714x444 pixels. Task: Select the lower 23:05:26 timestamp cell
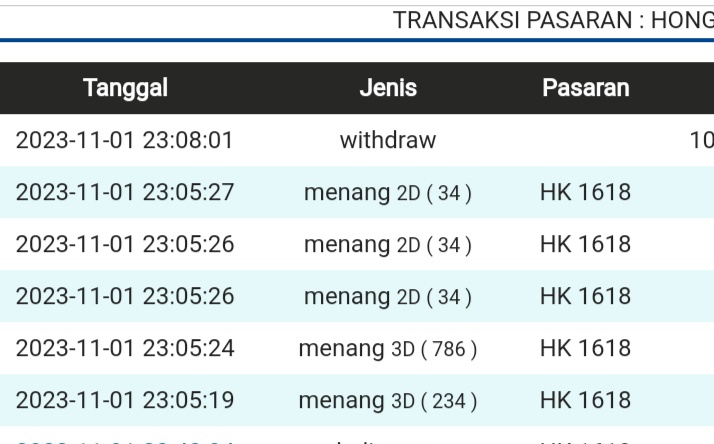point(125,296)
